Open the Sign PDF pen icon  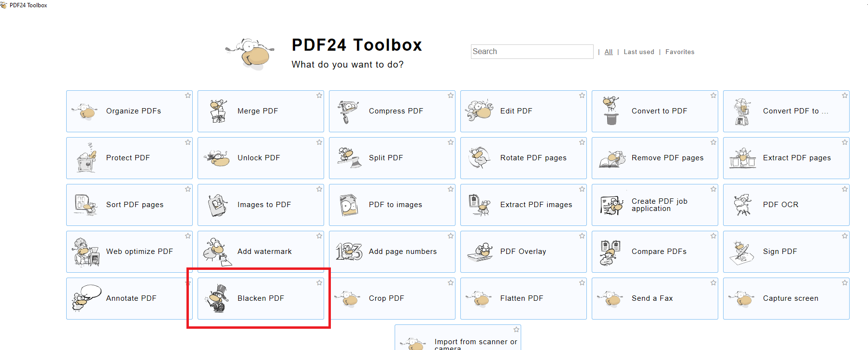742,252
